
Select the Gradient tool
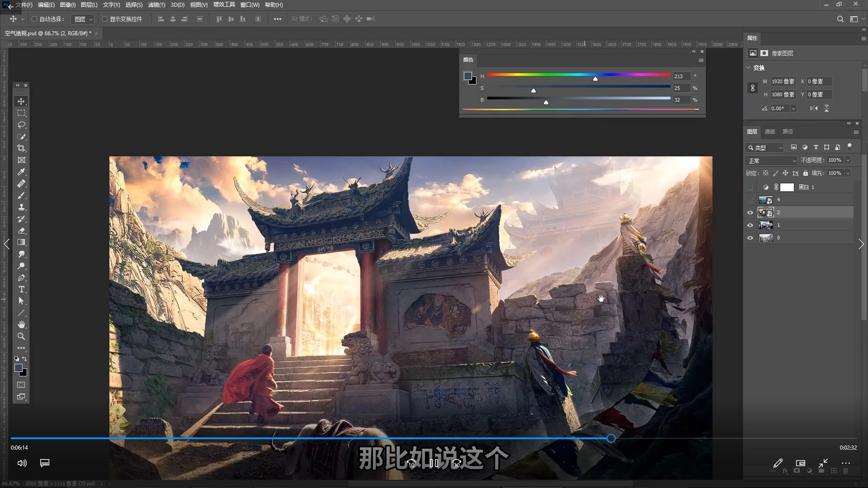21,243
